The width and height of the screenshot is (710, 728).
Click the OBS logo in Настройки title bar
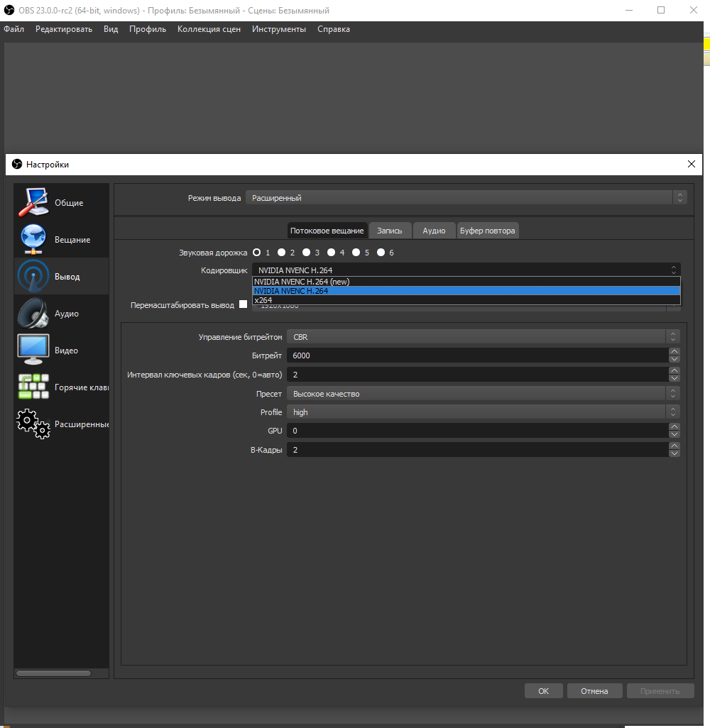click(17, 165)
